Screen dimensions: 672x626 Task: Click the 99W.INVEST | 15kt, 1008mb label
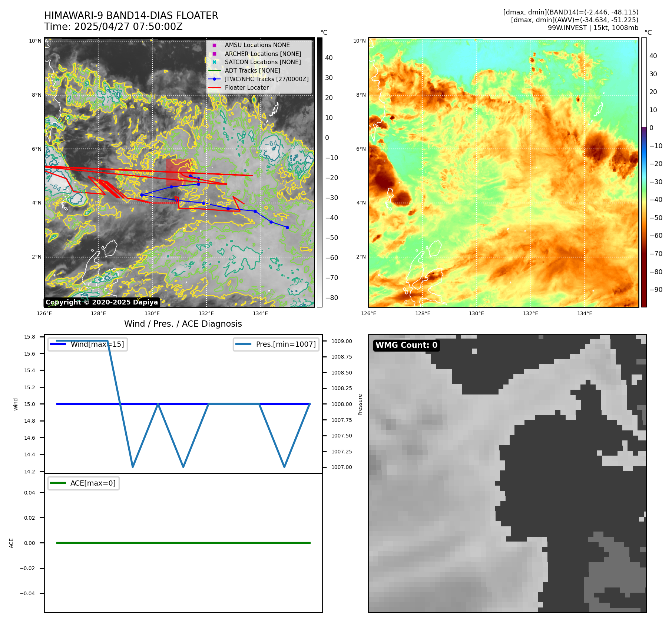[x=593, y=28]
